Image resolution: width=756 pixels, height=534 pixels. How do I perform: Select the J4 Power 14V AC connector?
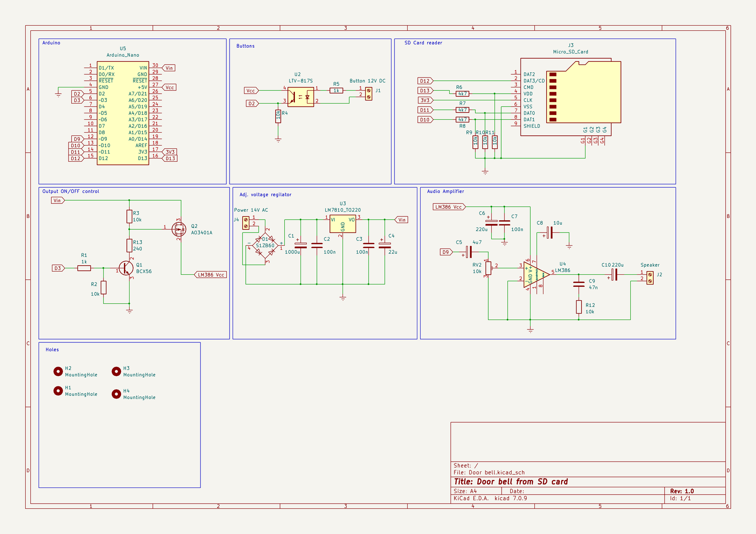(246, 223)
